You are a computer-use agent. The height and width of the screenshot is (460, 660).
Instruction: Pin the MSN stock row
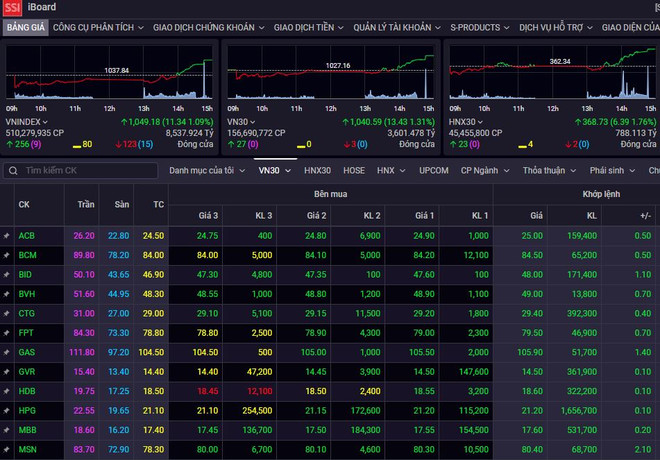click(7, 449)
